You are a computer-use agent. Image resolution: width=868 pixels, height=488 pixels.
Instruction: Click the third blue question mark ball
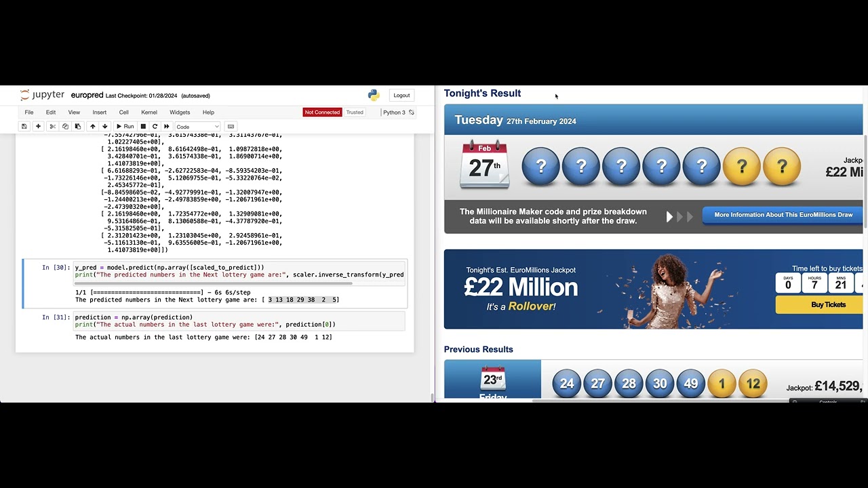(x=620, y=167)
